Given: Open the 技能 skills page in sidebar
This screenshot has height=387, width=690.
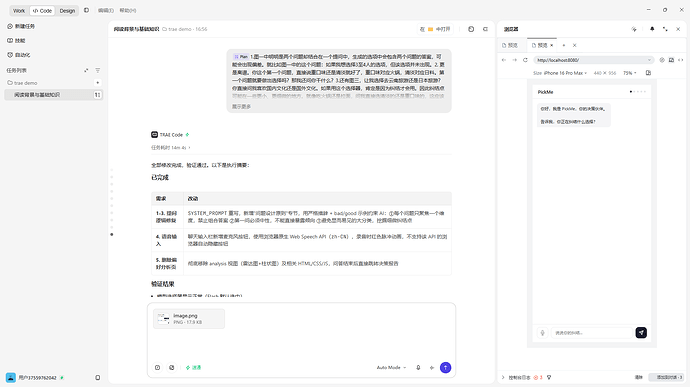Looking at the screenshot, I should click(x=17, y=41).
